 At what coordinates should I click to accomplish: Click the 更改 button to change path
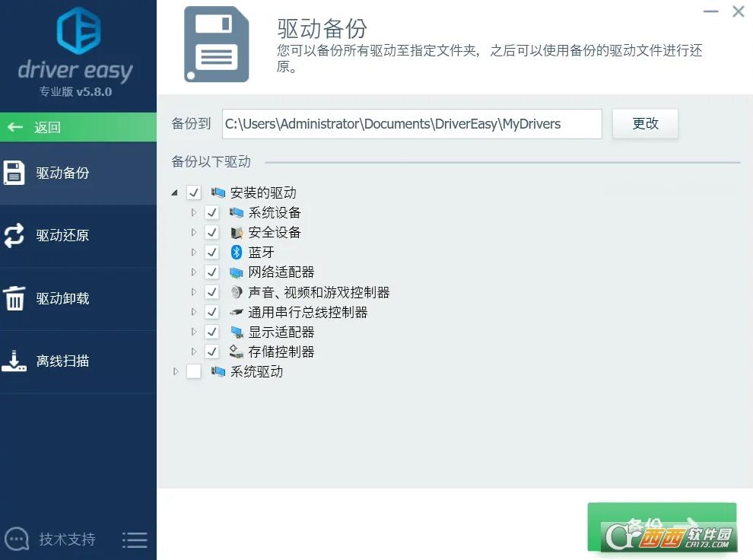645,124
